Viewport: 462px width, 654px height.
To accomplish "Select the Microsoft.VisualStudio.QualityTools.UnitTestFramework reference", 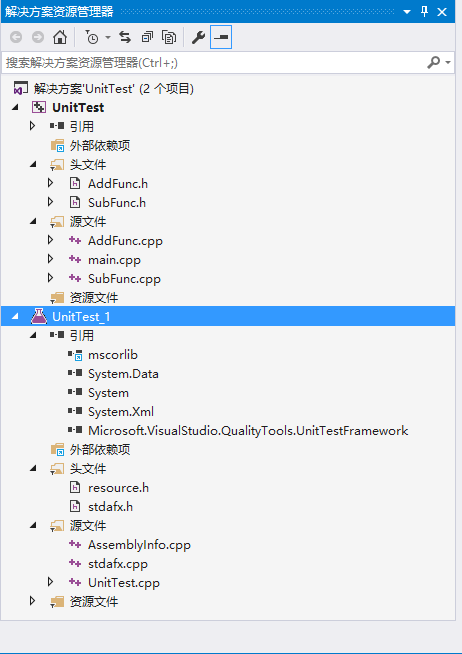I will click(248, 430).
